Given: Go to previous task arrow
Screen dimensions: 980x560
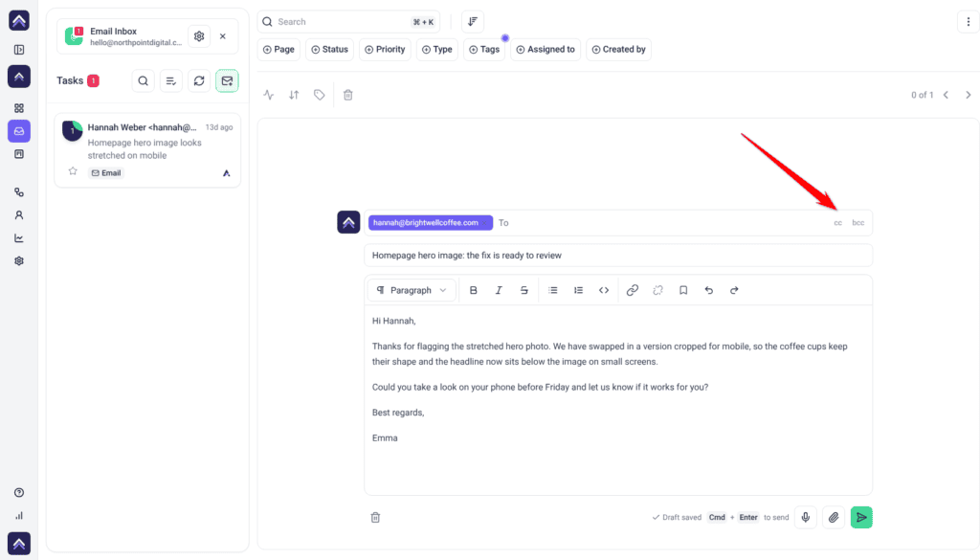Looking at the screenshot, I should 946,95.
